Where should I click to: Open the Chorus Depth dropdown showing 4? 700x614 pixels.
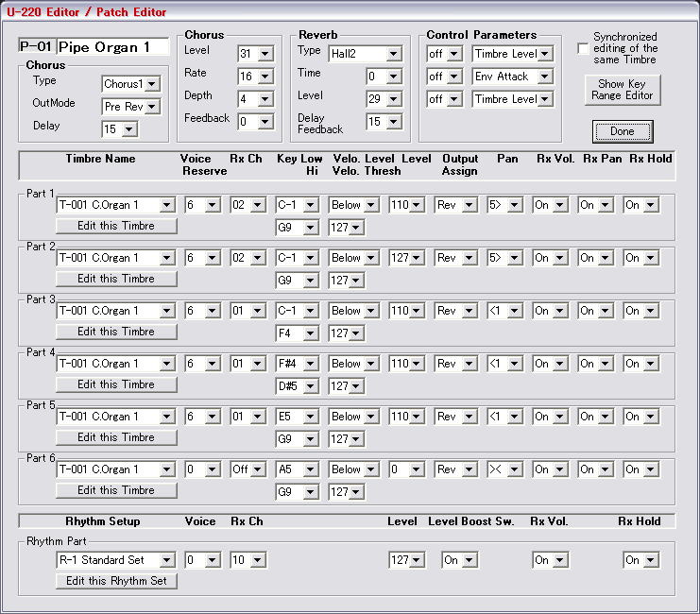tap(256, 99)
